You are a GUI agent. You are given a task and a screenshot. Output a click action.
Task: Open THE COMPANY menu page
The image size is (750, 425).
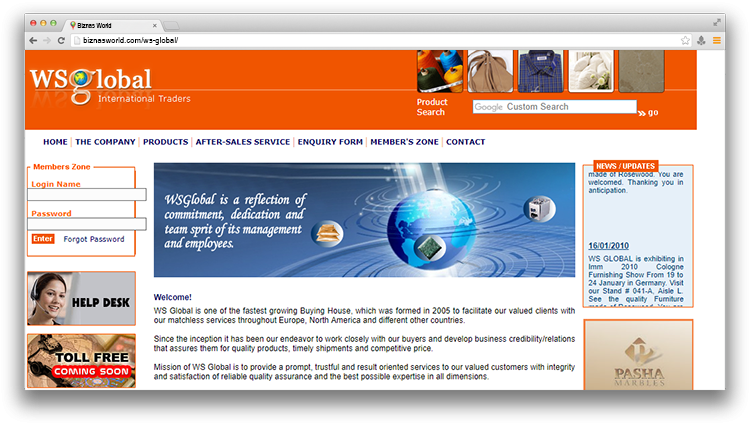point(105,142)
